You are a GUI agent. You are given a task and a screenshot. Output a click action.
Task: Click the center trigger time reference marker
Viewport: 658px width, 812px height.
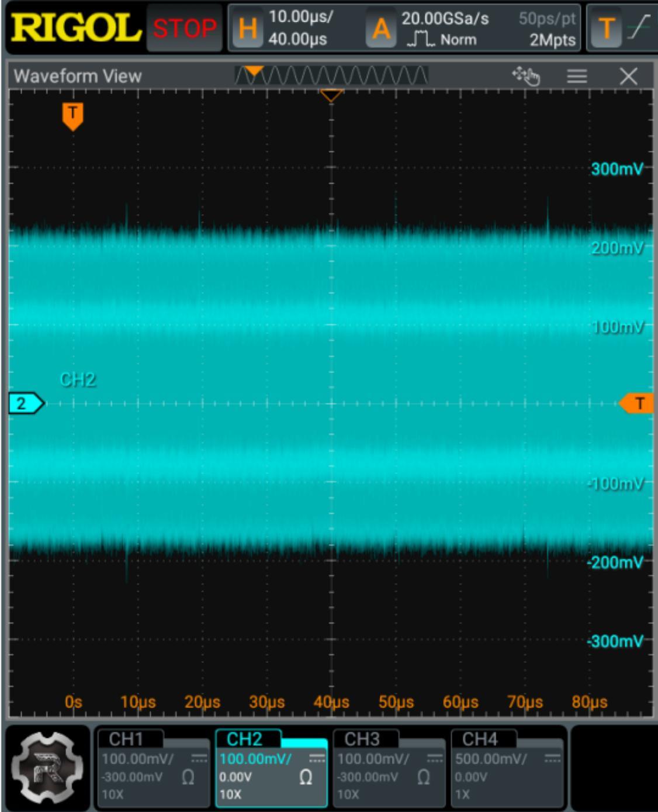coord(331,95)
